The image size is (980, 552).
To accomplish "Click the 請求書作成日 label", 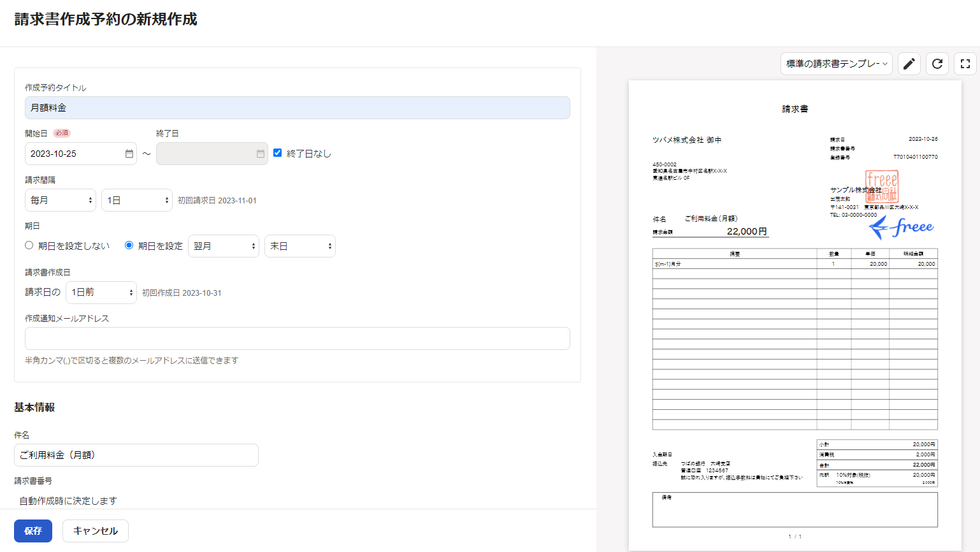I will pos(48,273).
